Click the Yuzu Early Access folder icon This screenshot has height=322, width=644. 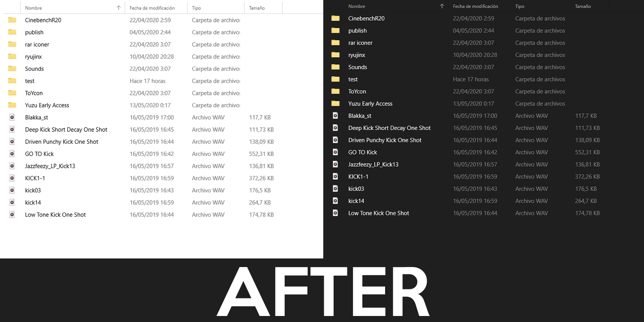[x=11, y=105]
